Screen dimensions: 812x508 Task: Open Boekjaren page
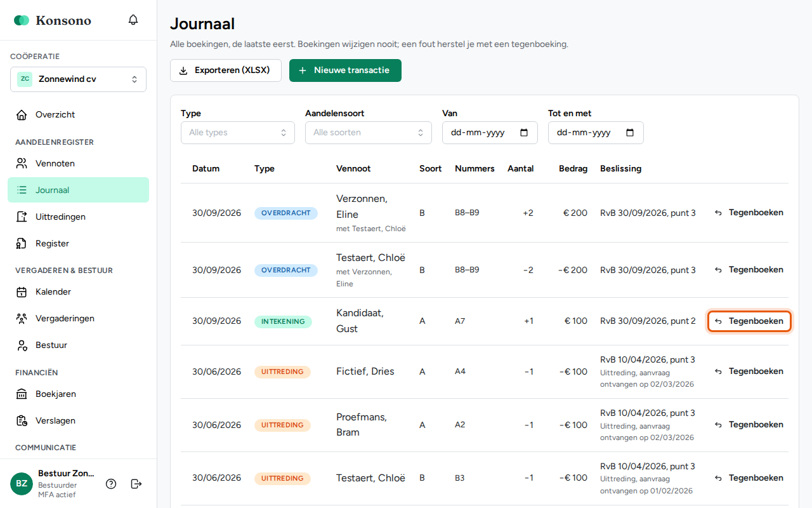click(x=78, y=394)
